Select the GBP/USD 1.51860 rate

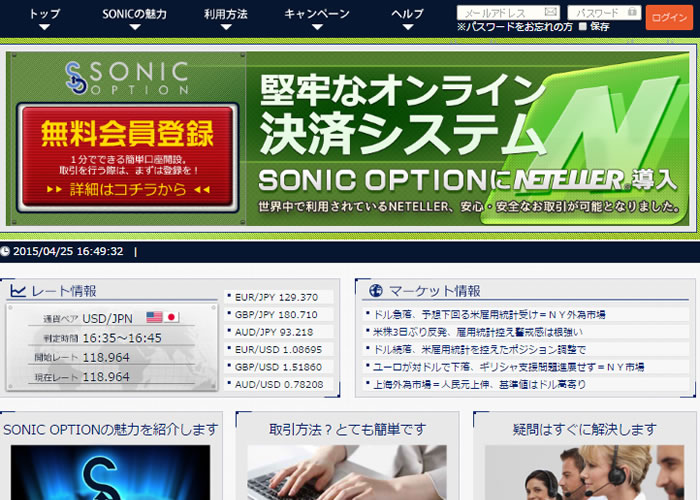(279, 367)
